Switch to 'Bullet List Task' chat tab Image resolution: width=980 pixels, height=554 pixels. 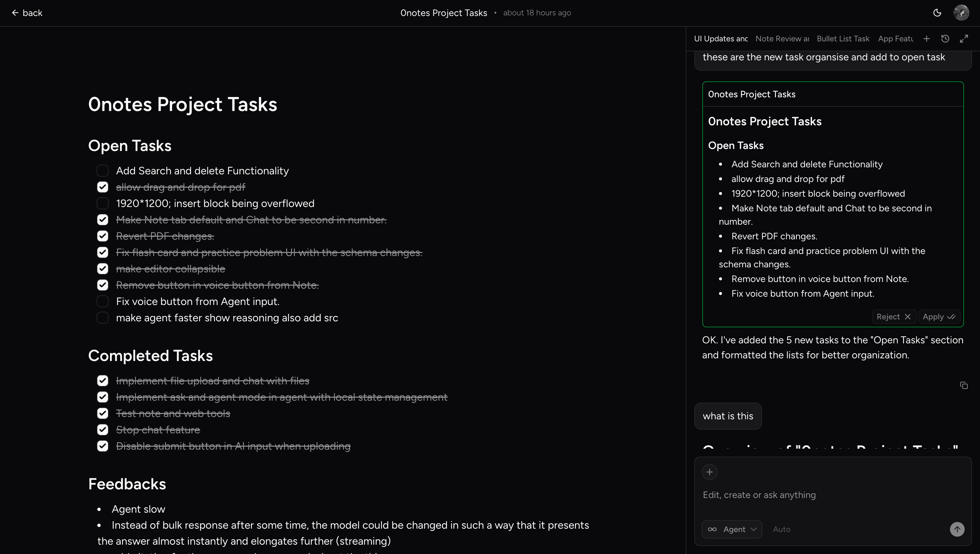[x=843, y=38]
